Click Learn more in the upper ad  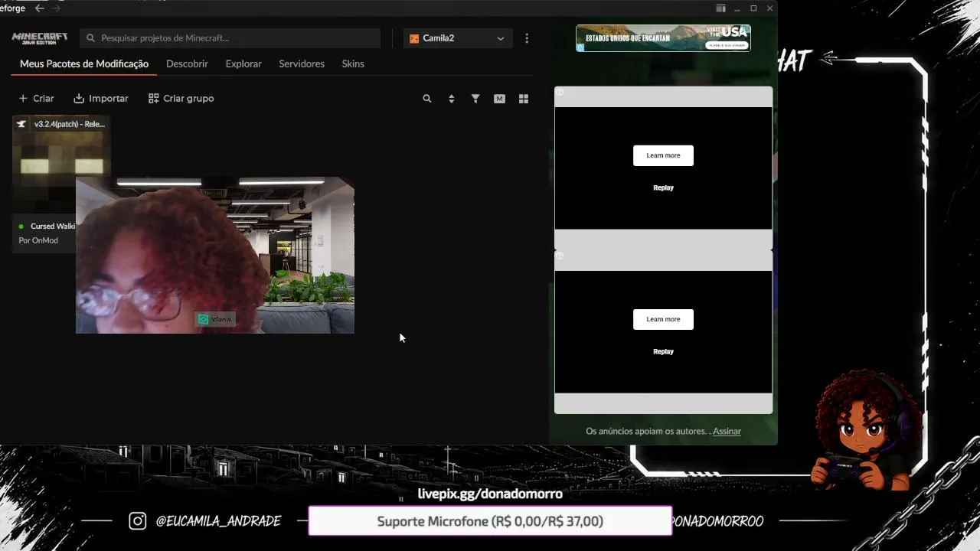coord(663,155)
